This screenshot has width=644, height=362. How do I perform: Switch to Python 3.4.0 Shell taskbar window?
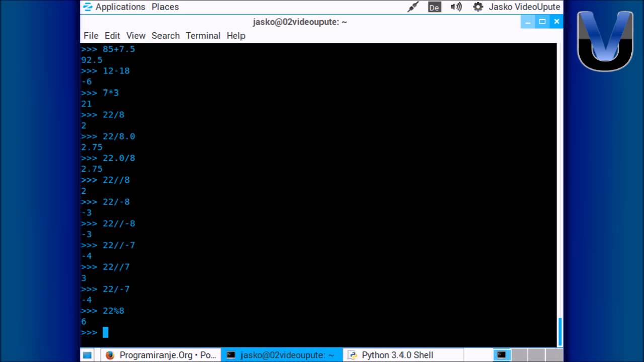pyautogui.click(x=403, y=355)
